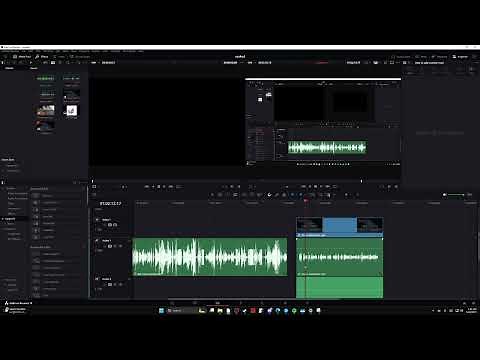Open Project Settings gear icon bottom right
The width and height of the screenshot is (480, 360).
tap(473, 303)
